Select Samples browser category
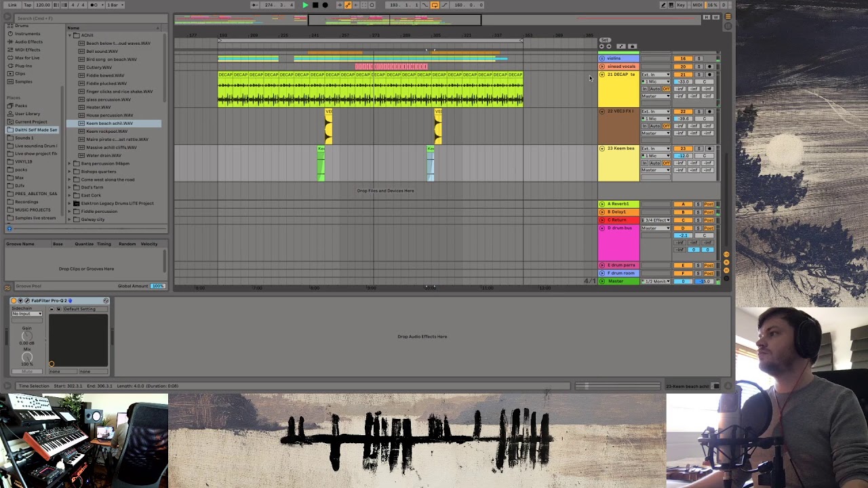 click(23, 81)
